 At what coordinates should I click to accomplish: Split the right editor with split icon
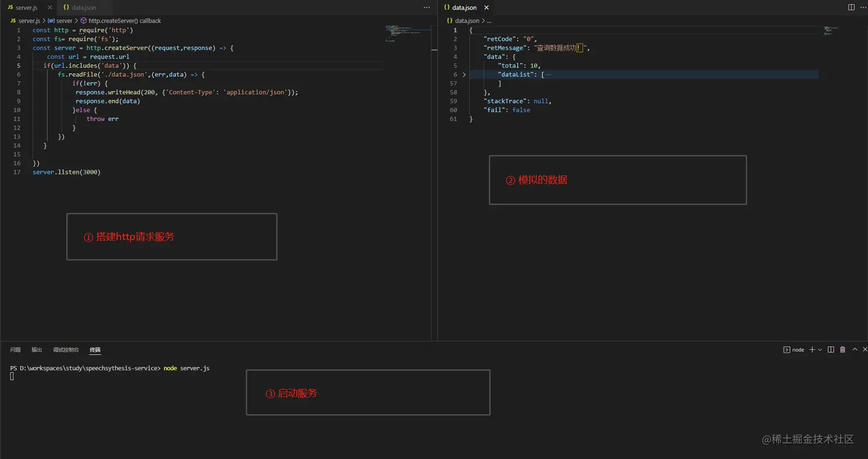pos(851,7)
